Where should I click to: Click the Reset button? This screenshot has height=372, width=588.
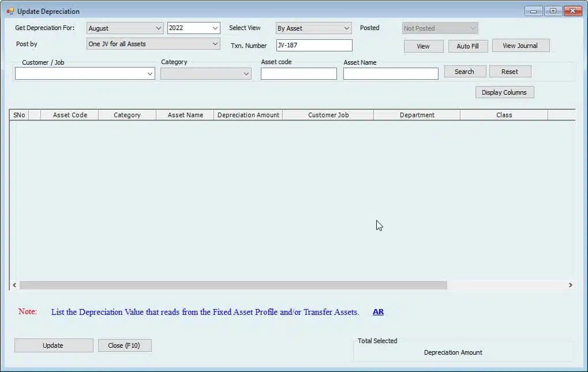(510, 72)
